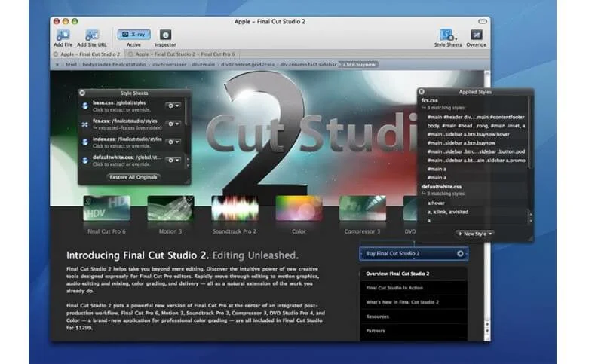This screenshot has width=592, height=364.
Task: Open the Inspector from the toolbar
Action: (x=165, y=35)
